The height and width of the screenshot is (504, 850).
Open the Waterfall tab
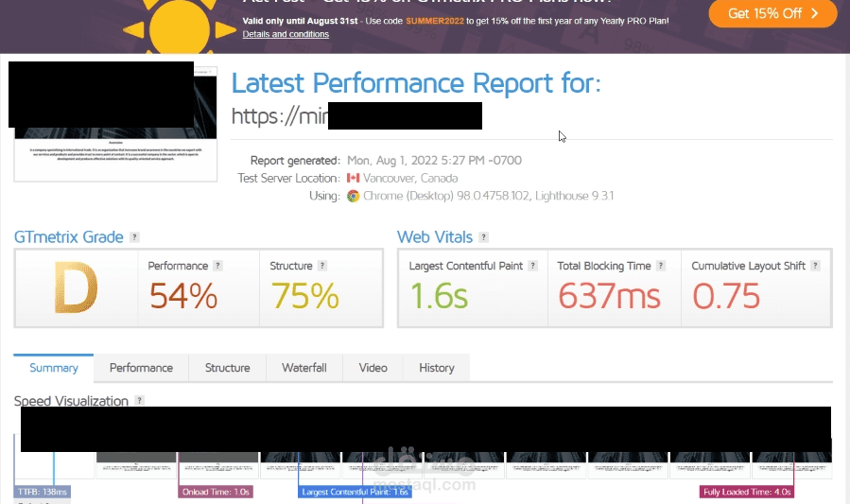pyautogui.click(x=304, y=368)
